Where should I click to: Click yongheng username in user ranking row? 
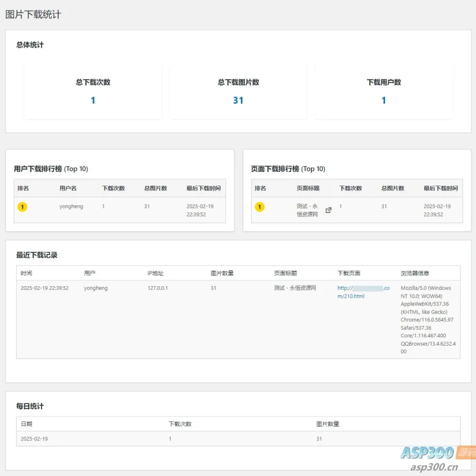(71, 206)
